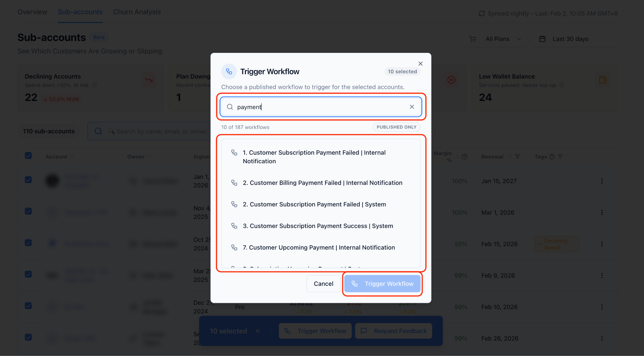Click the blue Trigger Workflow confirm button

coord(382,284)
